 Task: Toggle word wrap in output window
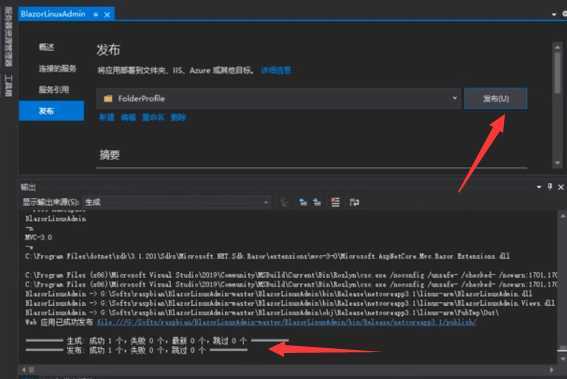[354, 202]
